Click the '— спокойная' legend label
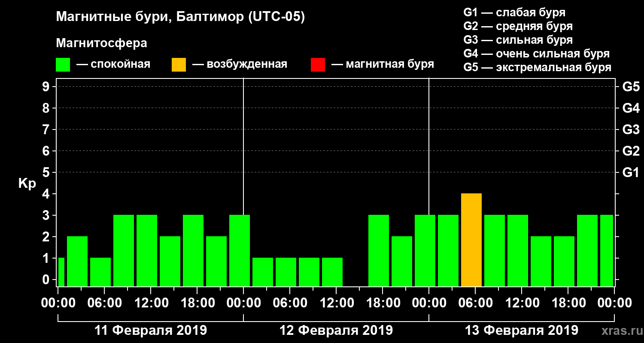The height and width of the screenshot is (343, 644). pyautogui.click(x=113, y=65)
